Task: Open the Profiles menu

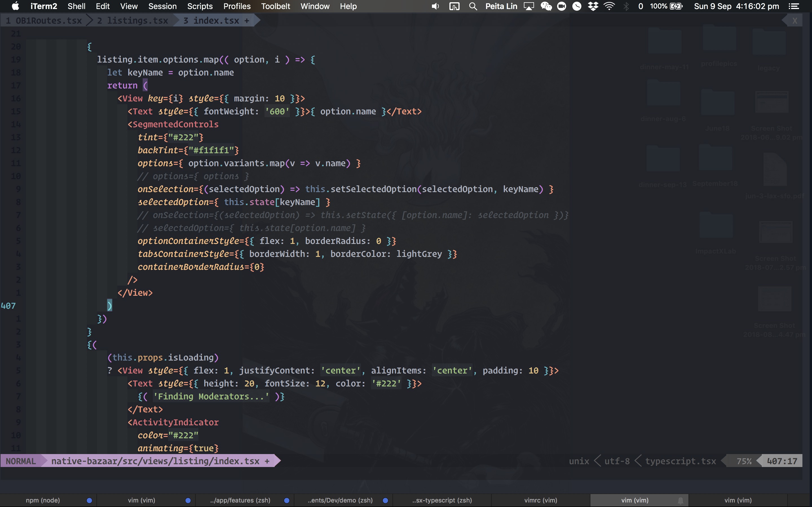Action: coord(237,6)
